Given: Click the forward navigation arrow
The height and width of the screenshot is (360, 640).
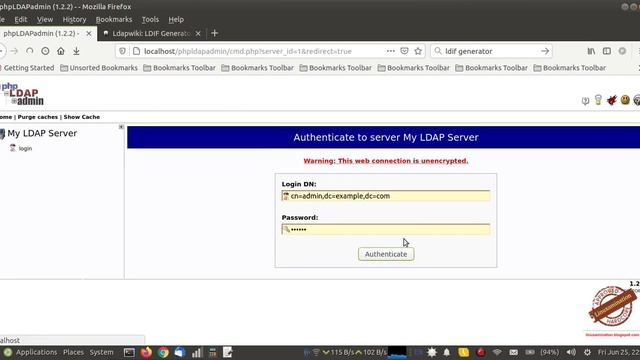Looking at the screenshot, I should (x=14, y=51).
